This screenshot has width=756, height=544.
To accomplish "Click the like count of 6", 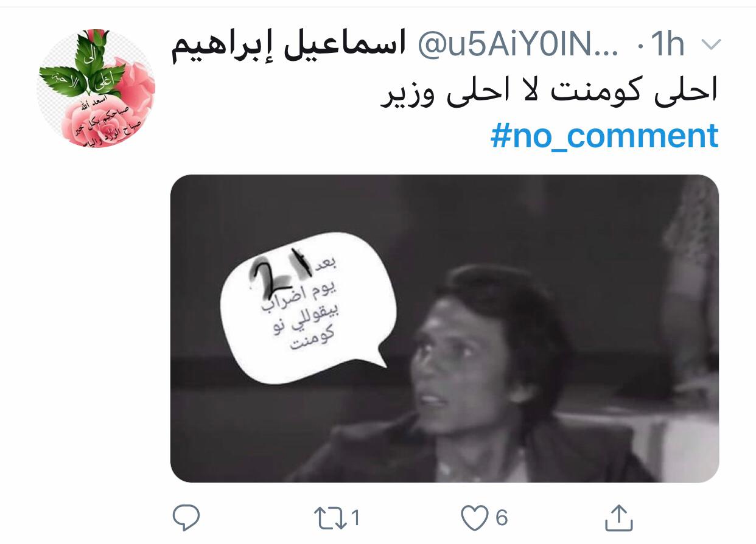I will [502, 518].
